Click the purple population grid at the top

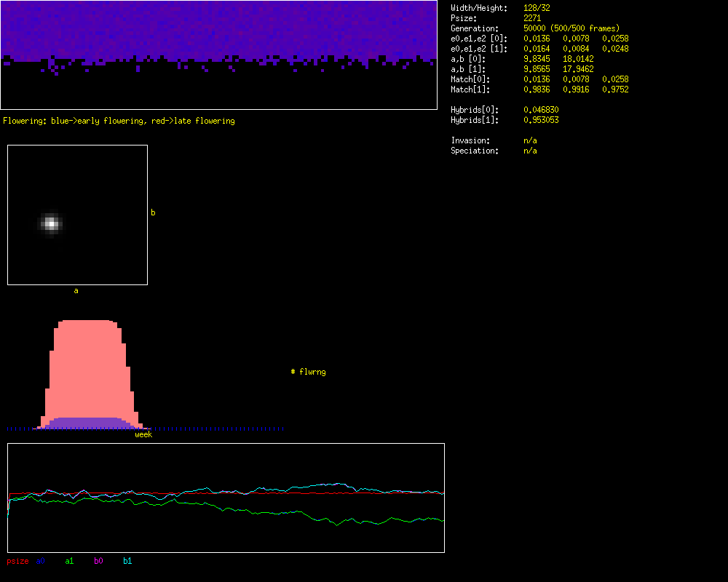[218, 29]
